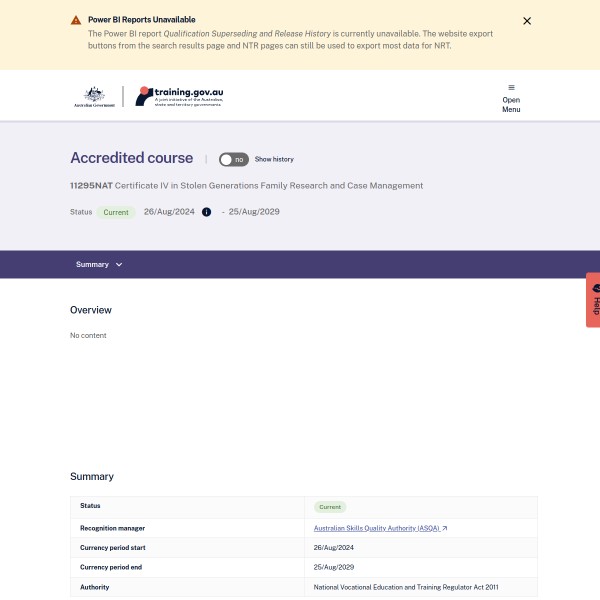
Task: Click the Currency period end date value
Action: click(334, 567)
